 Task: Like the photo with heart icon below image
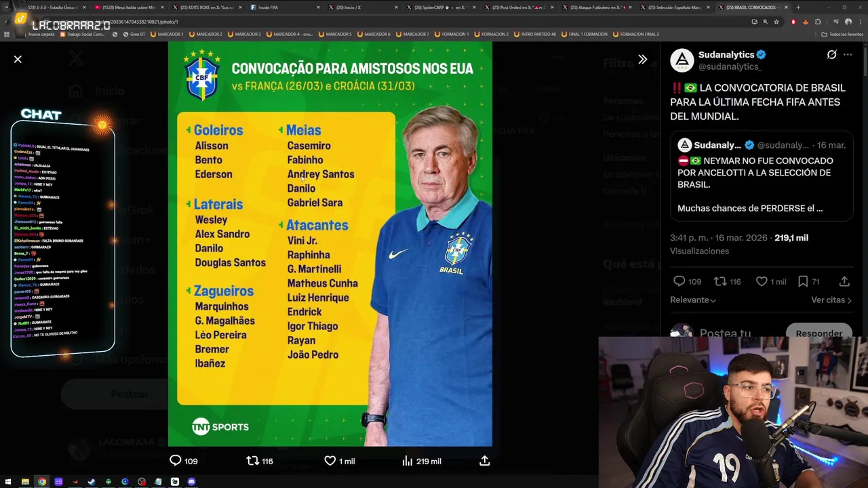click(330, 461)
